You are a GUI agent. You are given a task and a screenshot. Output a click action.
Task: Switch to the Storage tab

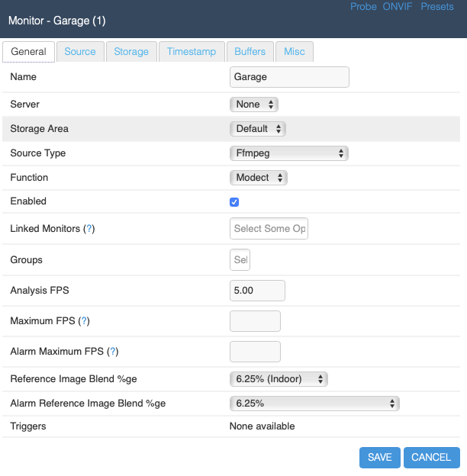[131, 52]
